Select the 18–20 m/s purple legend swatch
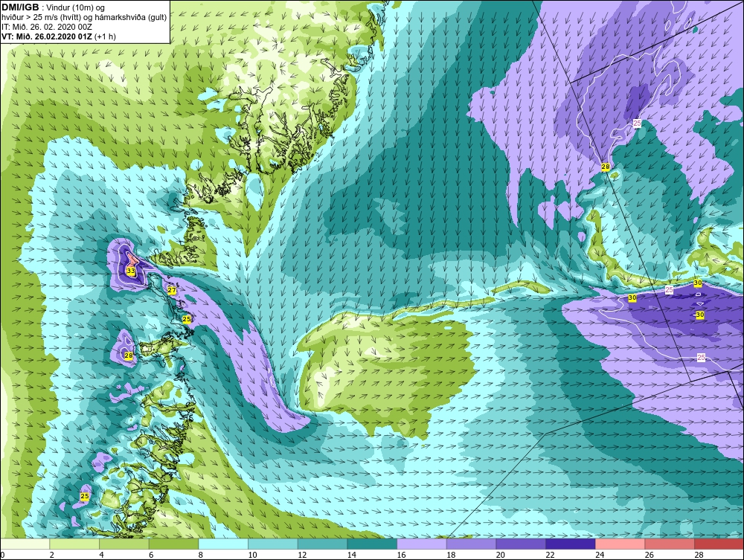744x560 pixels. click(471, 544)
